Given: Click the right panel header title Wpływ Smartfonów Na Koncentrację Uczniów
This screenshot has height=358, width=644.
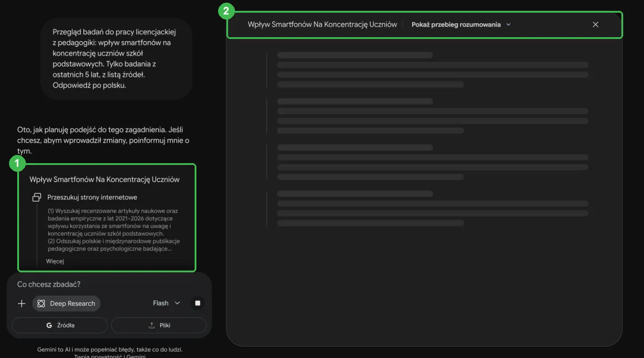Looking at the screenshot, I should tap(322, 24).
